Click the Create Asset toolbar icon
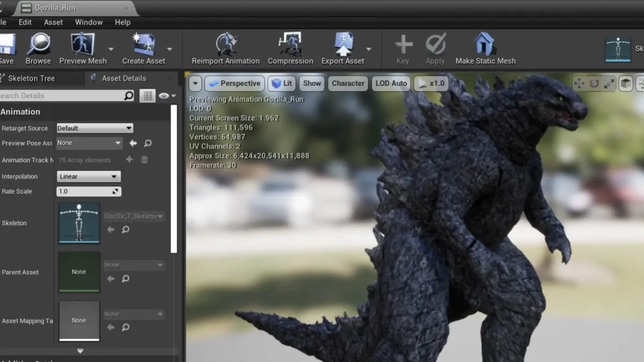 point(144,44)
